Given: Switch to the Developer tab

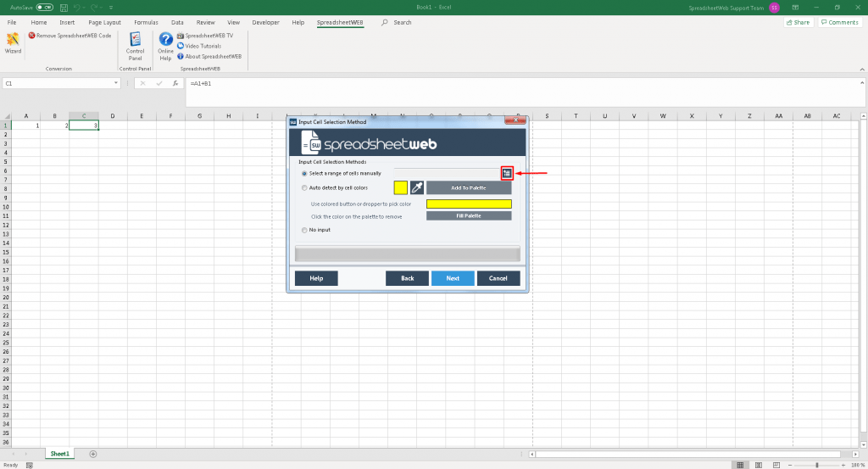Looking at the screenshot, I should click(x=265, y=23).
